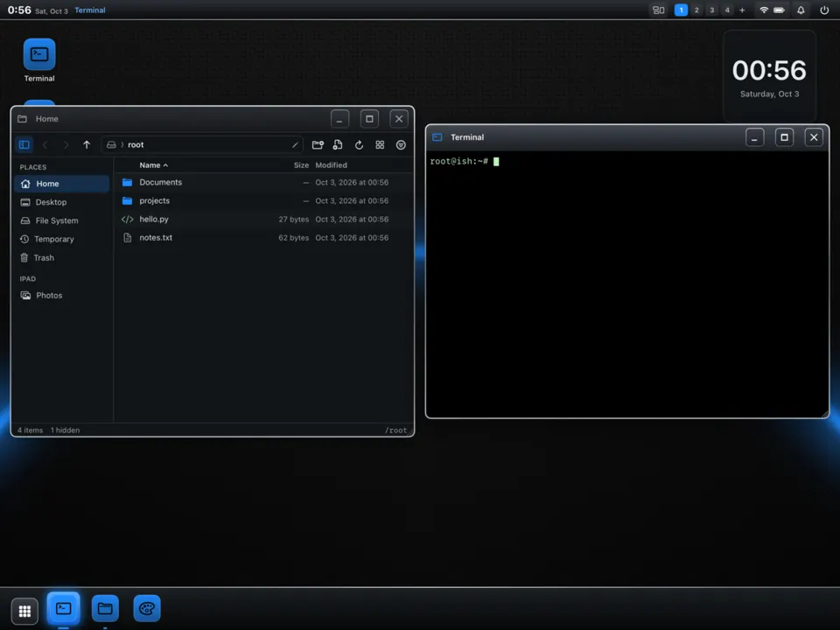Go back in file manager history

click(45, 144)
